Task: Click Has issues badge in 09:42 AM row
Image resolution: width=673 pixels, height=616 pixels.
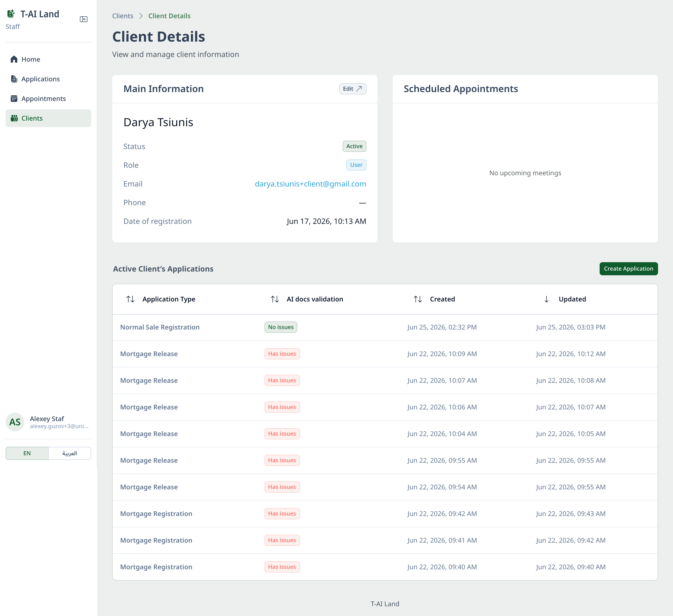Action: [x=282, y=514]
